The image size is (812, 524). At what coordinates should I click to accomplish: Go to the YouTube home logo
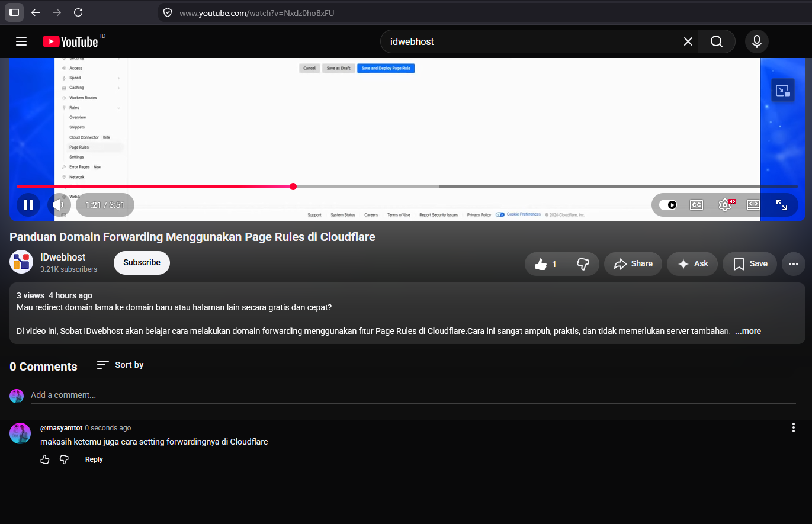click(x=70, y=41)
